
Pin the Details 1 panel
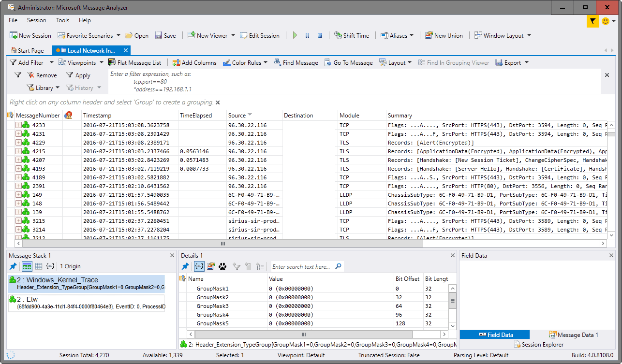185,266
